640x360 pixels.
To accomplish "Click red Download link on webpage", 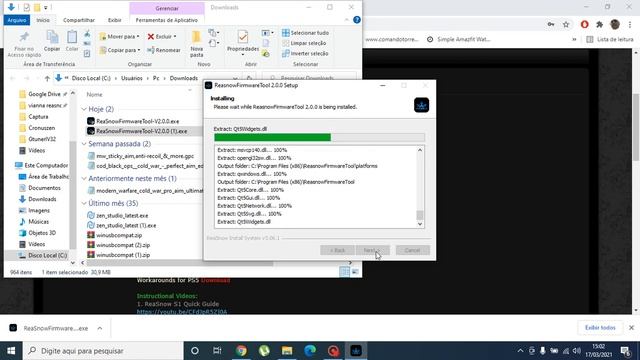I will point(215,280).
